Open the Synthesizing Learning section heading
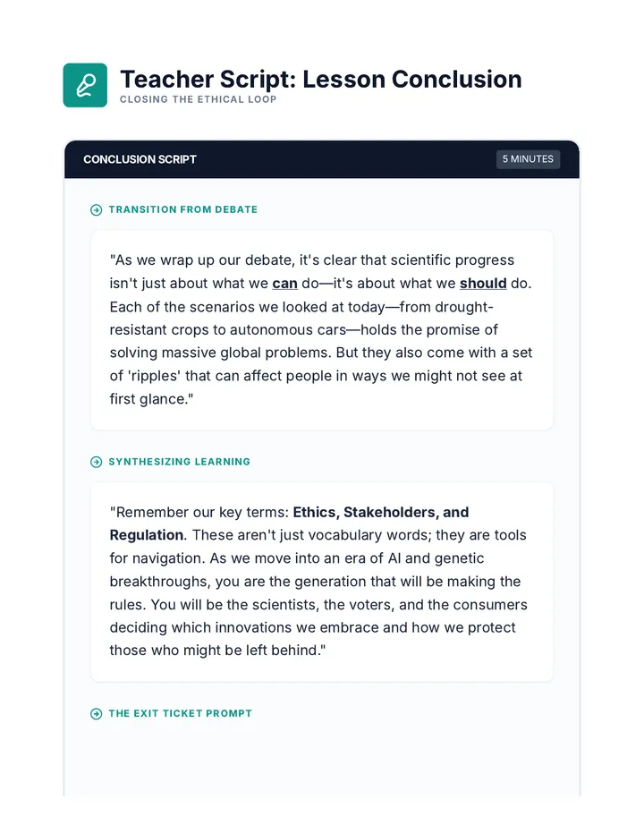This screenshot has width=644, height=834. (x=179, y=462)
